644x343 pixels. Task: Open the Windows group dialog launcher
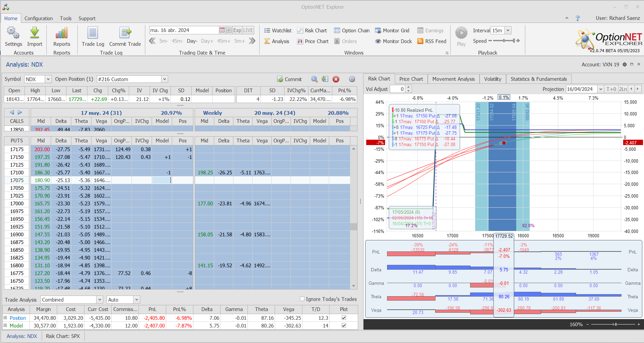(447, 53)
